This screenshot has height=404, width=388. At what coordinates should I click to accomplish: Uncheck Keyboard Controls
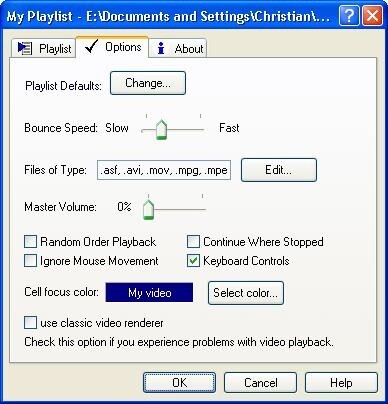[x=193, y=261]
